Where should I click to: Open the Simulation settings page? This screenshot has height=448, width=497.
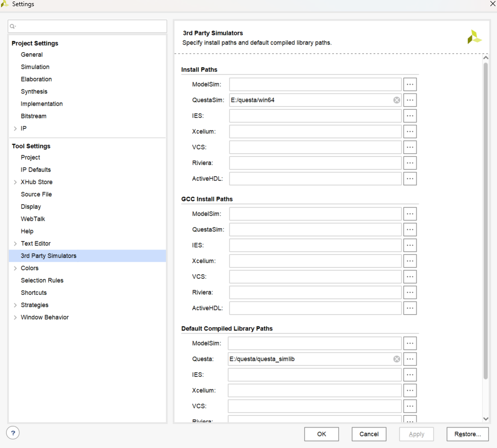tap(35, 67)
